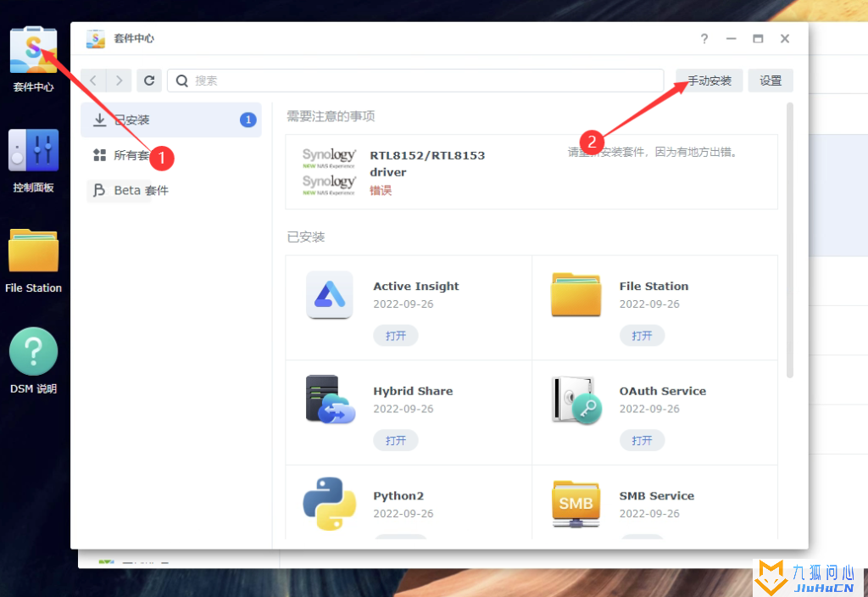Select the Beta 套件 sidebar tab
Viewport: 868px width, 597px height.
(171, 191)
